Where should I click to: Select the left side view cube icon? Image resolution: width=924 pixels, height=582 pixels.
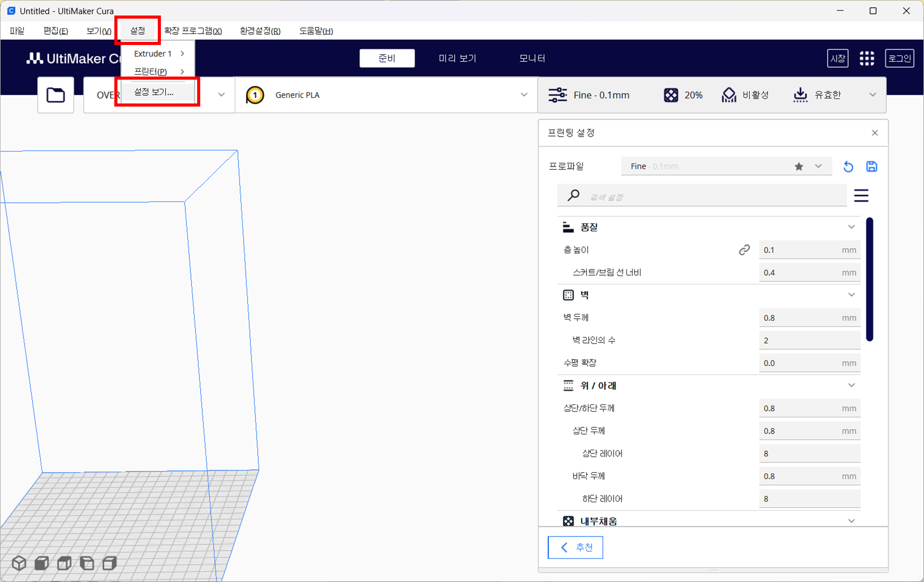87,563
